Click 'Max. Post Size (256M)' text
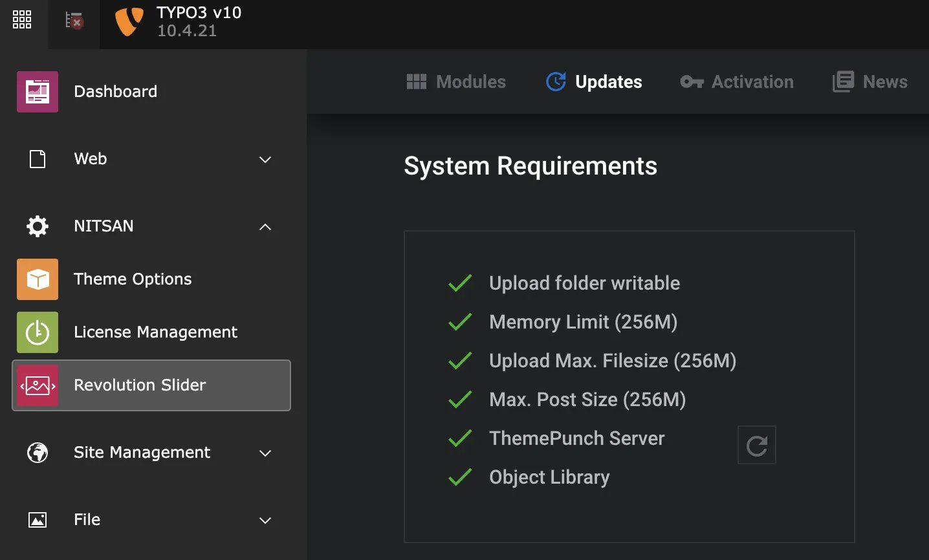 point(587,400)
